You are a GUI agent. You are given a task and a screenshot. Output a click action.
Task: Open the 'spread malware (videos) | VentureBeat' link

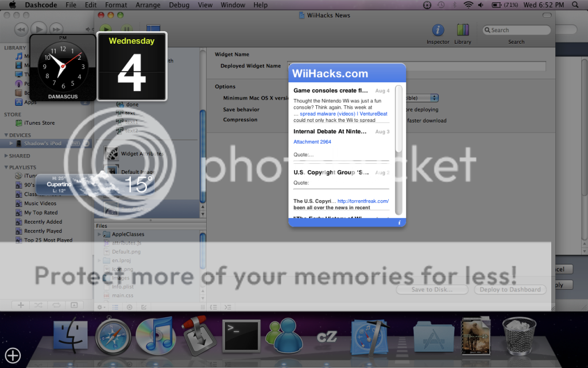click(343, 114)
